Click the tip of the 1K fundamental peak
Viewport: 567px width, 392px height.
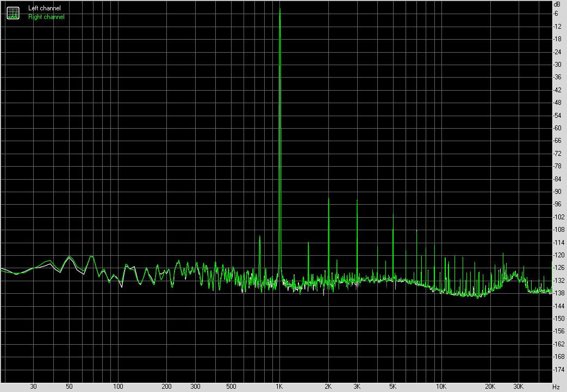tap(279, 9)
